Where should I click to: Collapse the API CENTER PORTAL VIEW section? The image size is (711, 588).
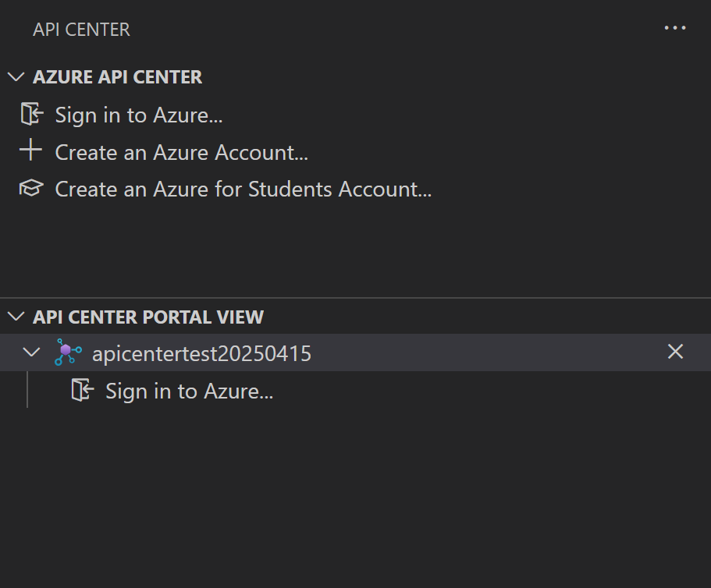point(14,317)
